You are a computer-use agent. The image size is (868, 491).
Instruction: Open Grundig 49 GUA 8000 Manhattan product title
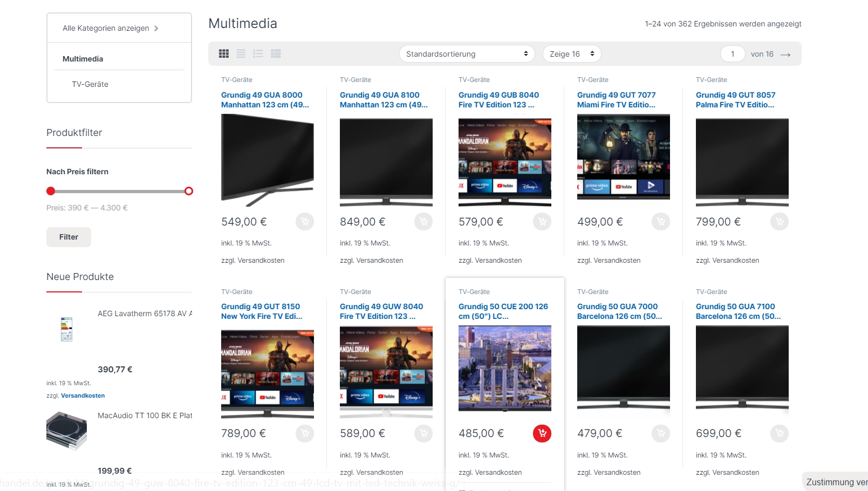point(265,100)
